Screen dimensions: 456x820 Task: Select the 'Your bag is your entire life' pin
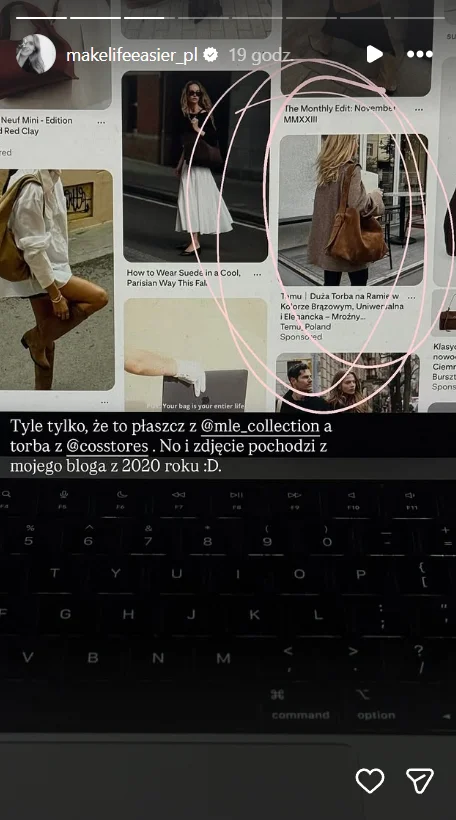(x=195, y=355)
